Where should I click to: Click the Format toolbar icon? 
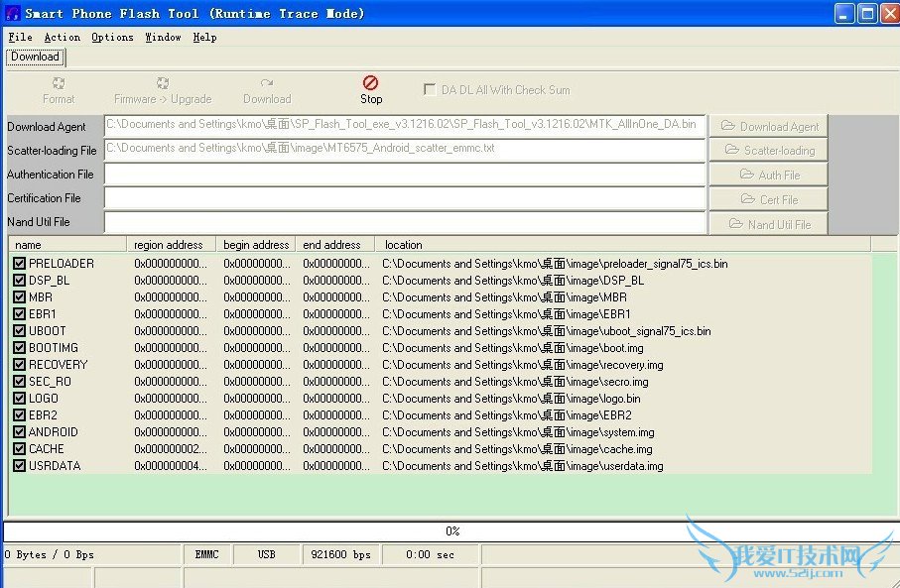(59, 84)
